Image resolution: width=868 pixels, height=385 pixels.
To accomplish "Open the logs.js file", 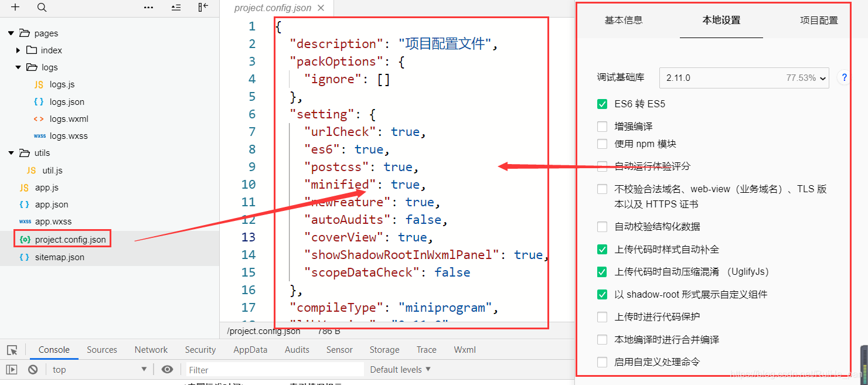I will pos(62,84).
